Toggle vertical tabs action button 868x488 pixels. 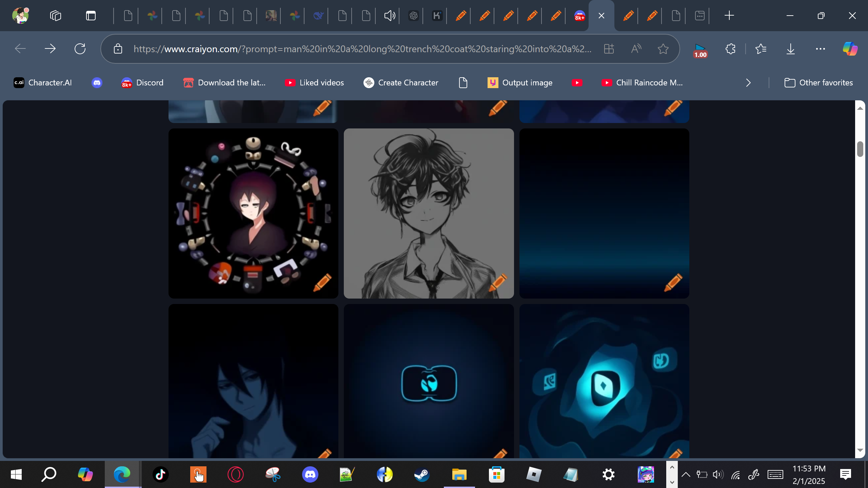click(91, 16)
